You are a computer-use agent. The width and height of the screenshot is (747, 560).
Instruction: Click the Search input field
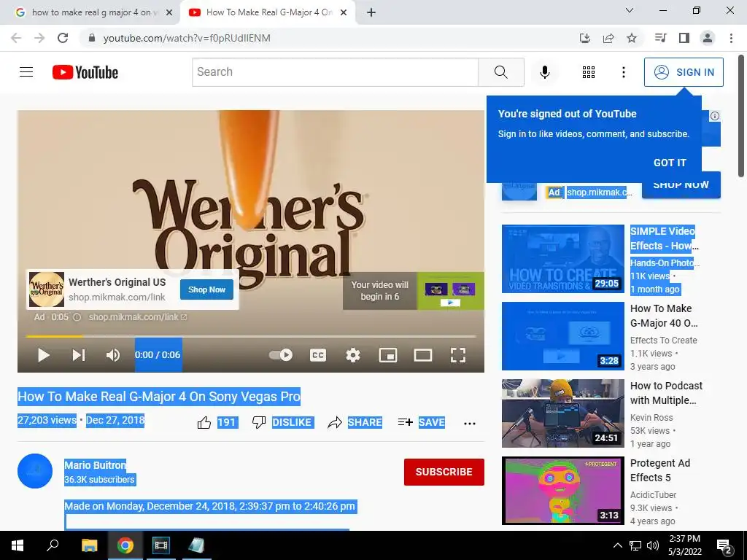click(336, 72)
